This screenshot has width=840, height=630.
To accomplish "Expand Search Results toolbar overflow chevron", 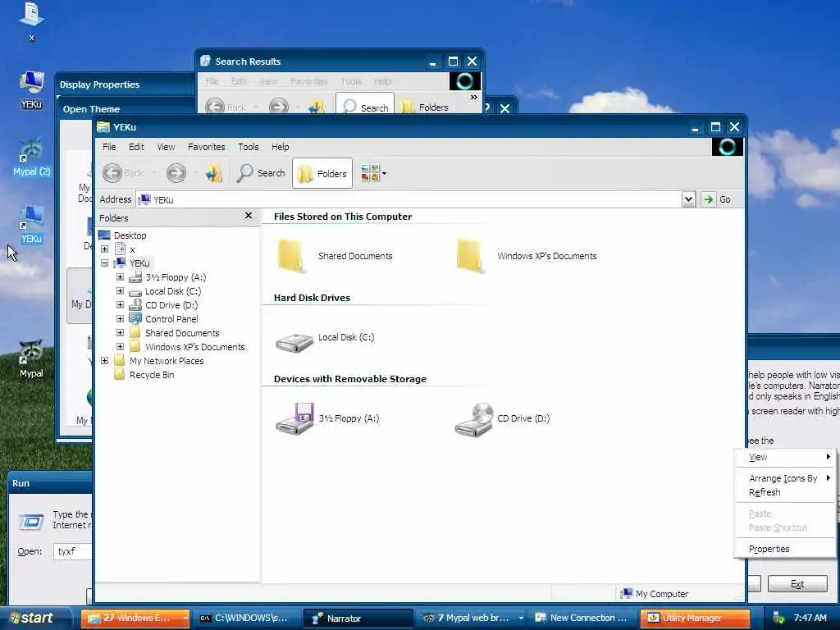I will point(473,98).
